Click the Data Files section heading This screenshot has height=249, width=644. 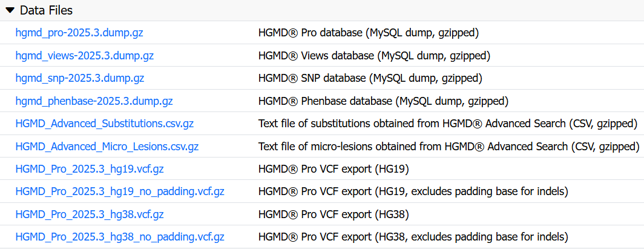tap(46, 11)
